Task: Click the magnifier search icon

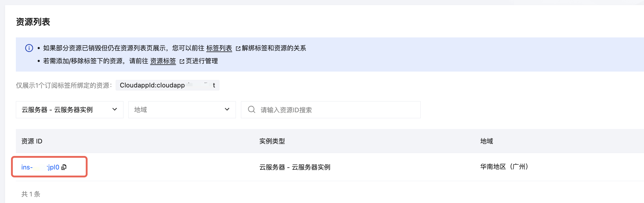Action: [252, 110]
